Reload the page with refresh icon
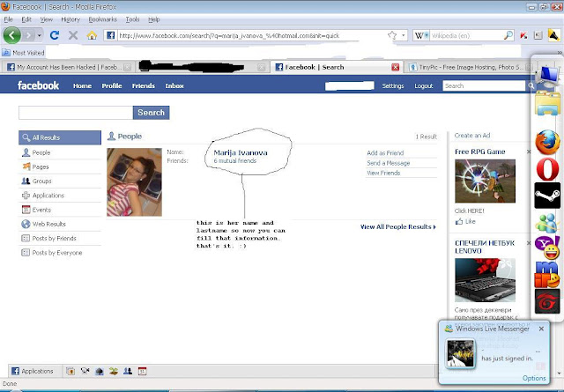Viewport: 564px width, 392px height. point(55,35)
